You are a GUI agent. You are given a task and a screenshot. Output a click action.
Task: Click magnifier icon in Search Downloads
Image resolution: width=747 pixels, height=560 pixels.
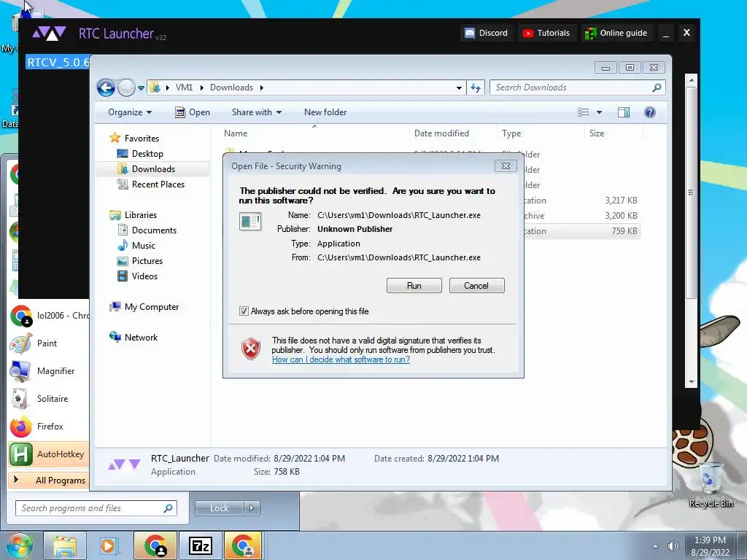pyautogui.click(x=657, y=87)
